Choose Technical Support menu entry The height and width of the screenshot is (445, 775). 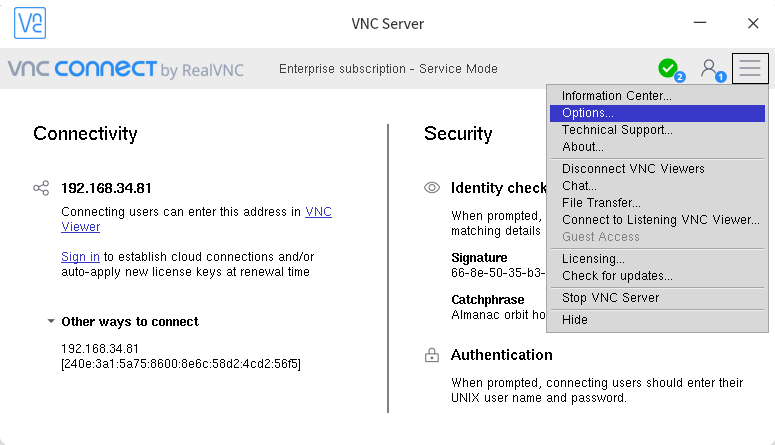click(x=616, y=130)
